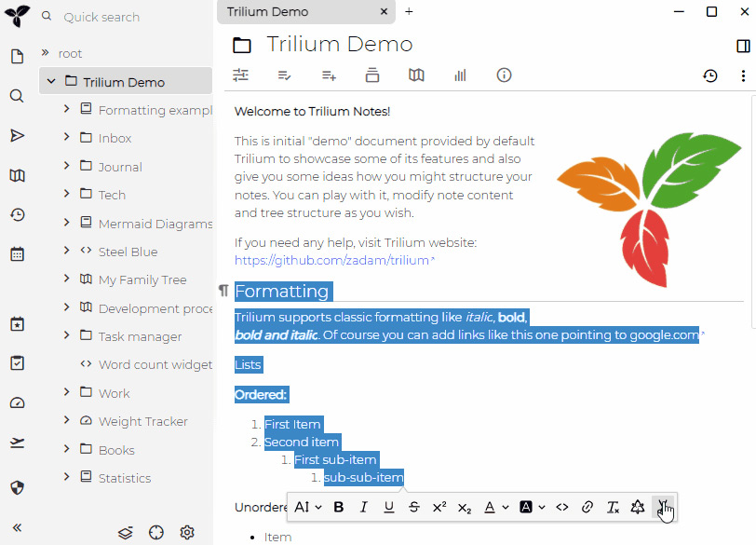Open the Trilium global menu logo
This screenshot has width=756, height=545.
17,16
